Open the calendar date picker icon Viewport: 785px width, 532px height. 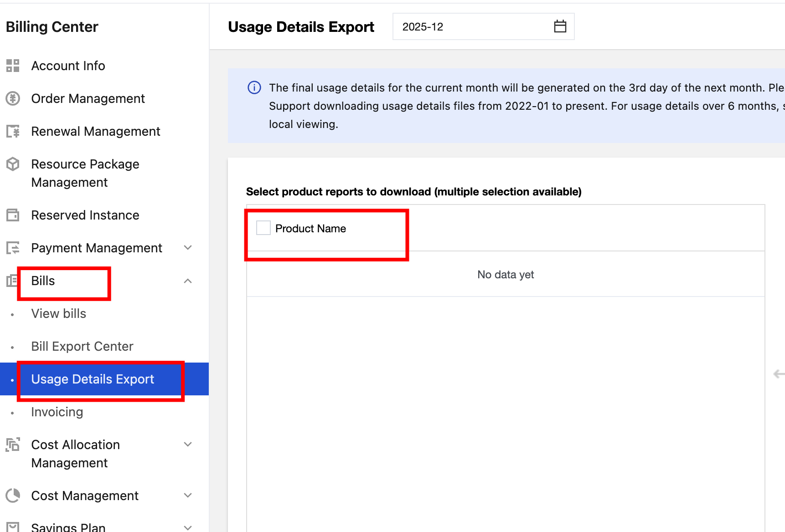pos(560,26)
